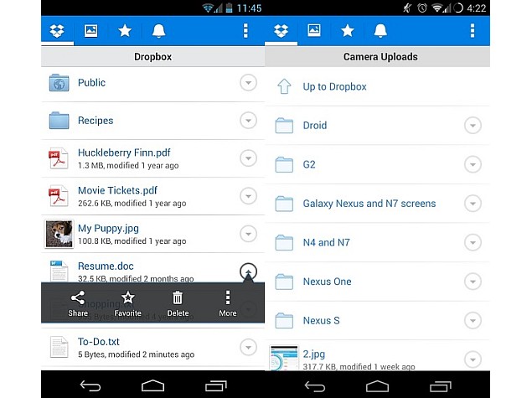Open the Notifications bell tab on left phone
The height and width of the screenshot is (398, 532).
(x=158, y=31)
